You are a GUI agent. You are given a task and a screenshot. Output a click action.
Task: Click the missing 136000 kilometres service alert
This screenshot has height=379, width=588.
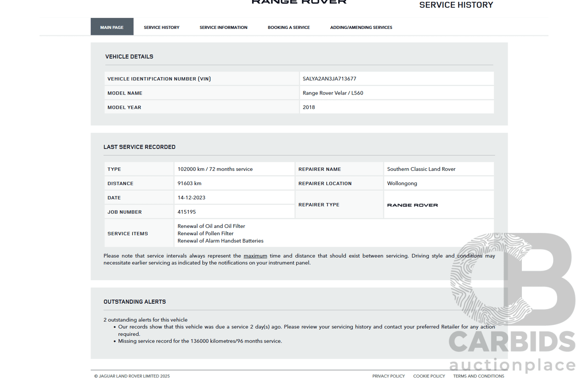(x=200, y=341)
